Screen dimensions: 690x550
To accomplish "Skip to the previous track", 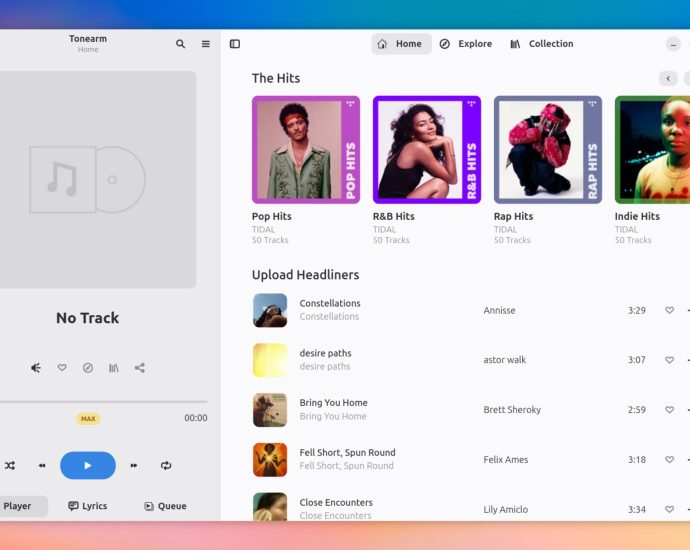I will (42, 466).
